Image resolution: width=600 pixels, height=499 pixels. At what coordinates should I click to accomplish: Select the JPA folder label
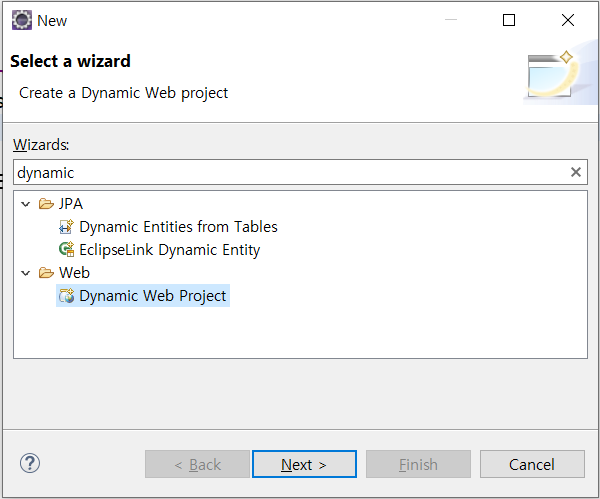tap(71, 204)
